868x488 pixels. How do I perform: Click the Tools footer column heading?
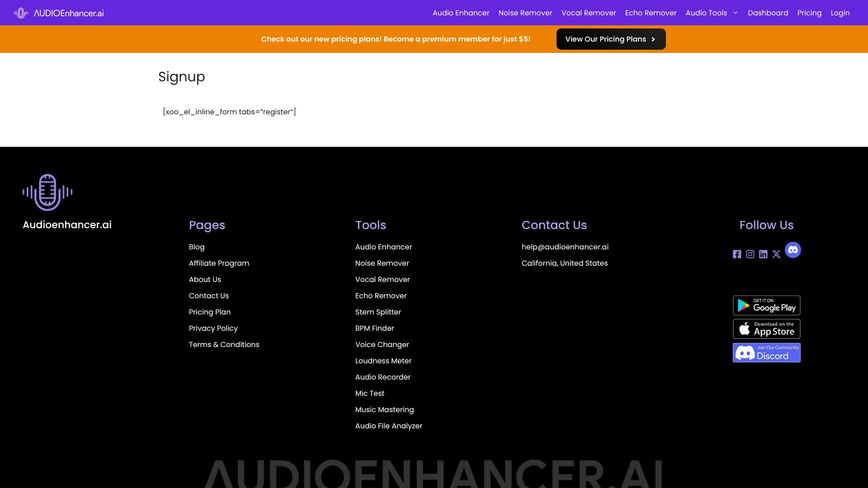[x=371, y=225]
